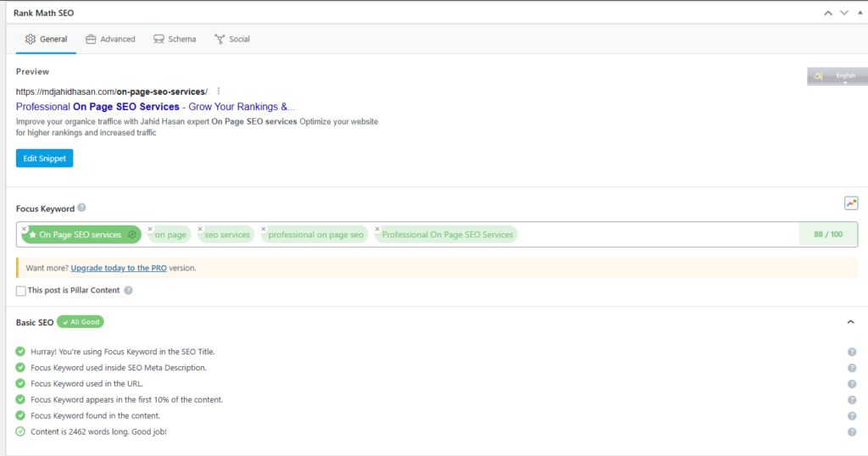868x456 pixels.
Task: Open help for keyword found in content
Action: [852, 416]
